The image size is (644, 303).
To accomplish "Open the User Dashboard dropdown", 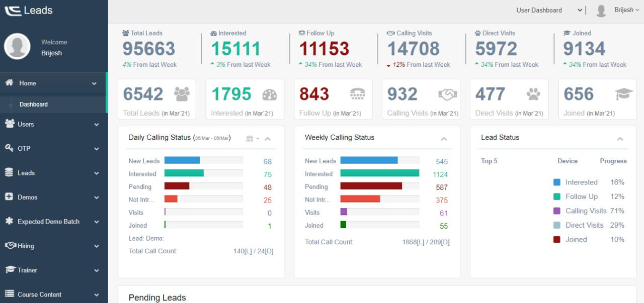I will (x=548, y=10).
